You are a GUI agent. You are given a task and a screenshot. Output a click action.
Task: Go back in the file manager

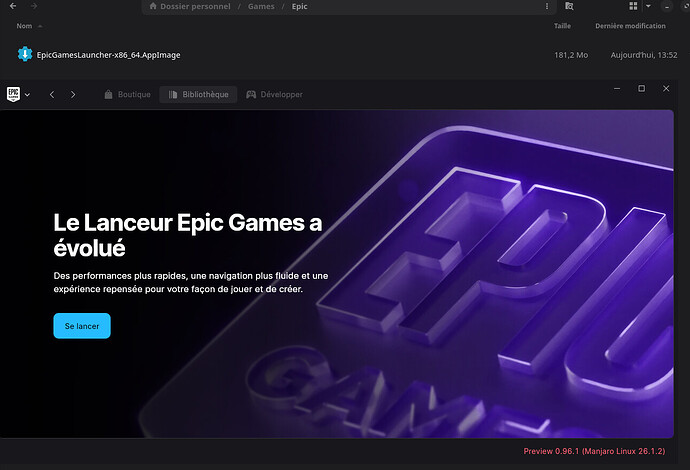(13, 6)
